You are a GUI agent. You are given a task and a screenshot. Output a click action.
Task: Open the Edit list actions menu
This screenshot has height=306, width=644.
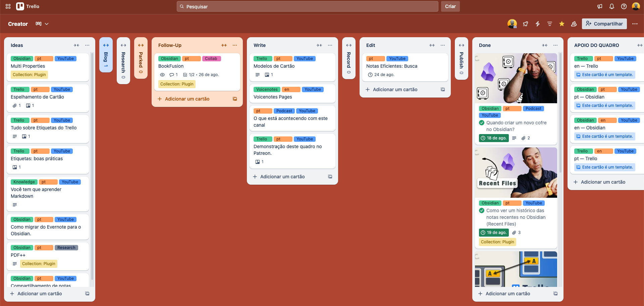coord(443,45)
